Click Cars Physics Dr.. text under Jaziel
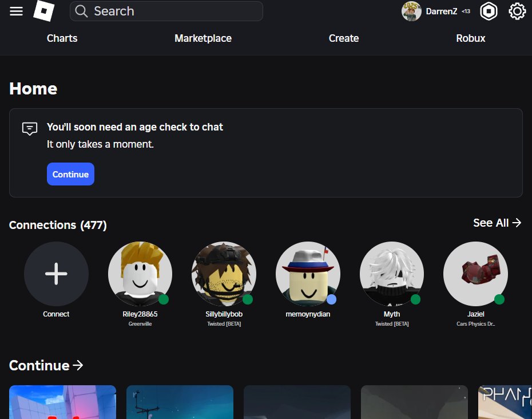 [x=476, y=324]
